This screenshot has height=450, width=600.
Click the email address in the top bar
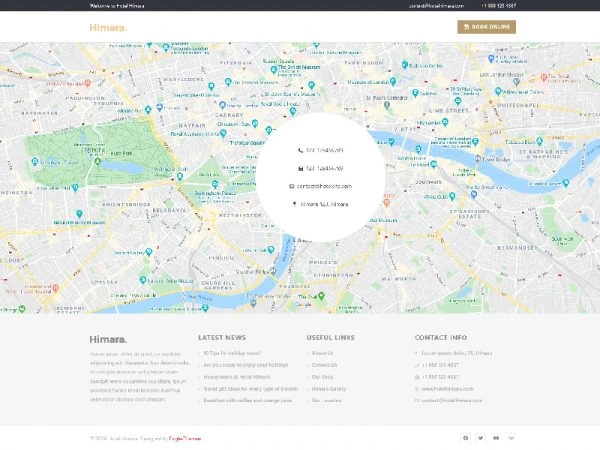tap(436, 6)
